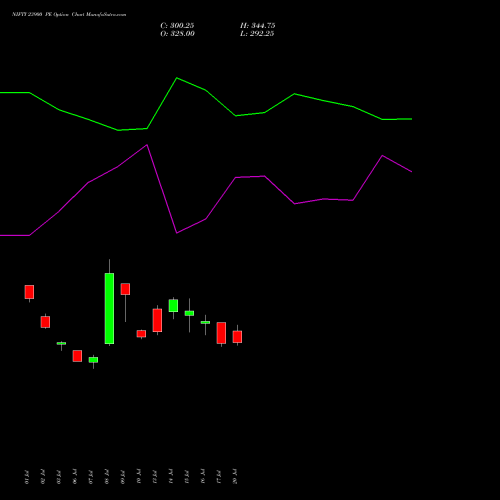Click the red candle for 01 Jul
The image size is (500, 500).
tap(29, 292)
